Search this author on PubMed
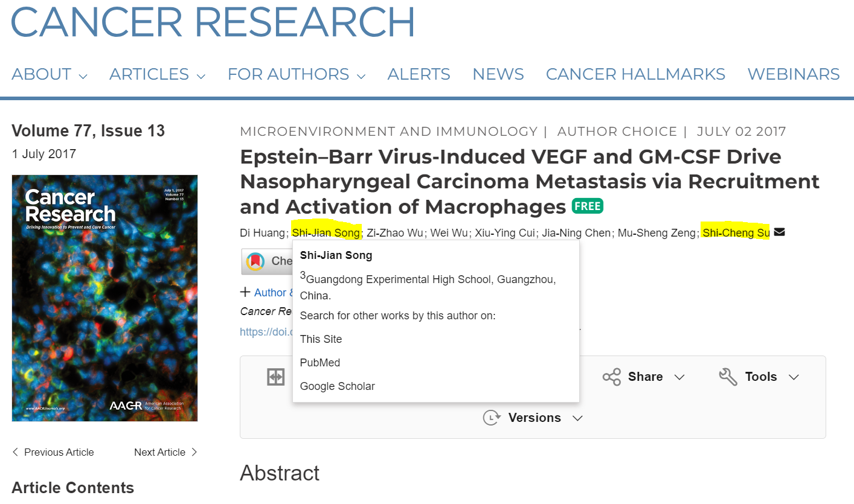Viewport: 854px width, 504px height. click(320, 363)
